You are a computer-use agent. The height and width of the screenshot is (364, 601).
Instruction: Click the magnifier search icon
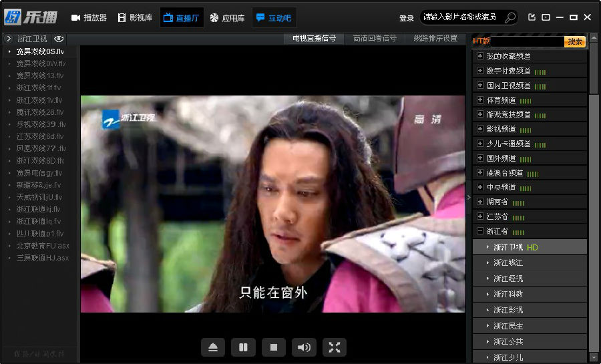click(510, 17)
